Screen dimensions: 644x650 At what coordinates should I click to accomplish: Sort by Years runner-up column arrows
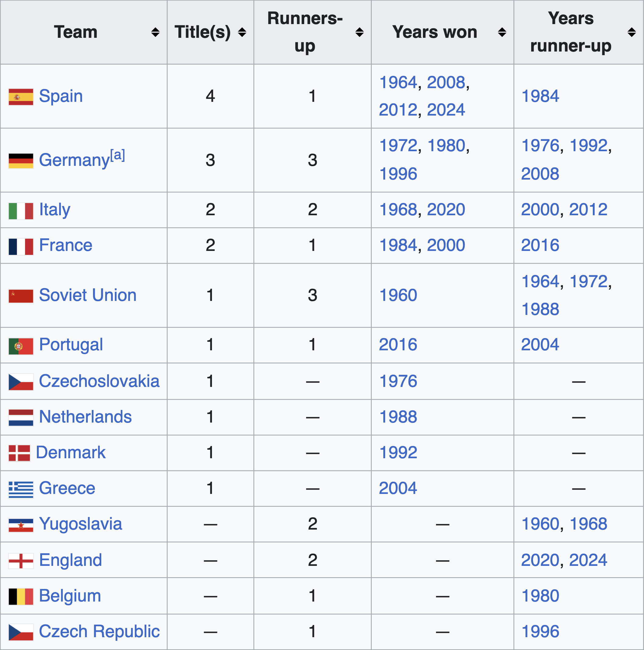[x=631, y=32]
